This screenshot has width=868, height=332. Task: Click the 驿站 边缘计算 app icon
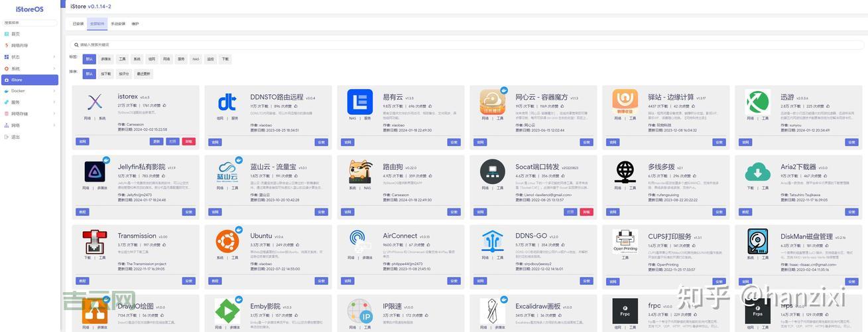(x=625, y=102)
